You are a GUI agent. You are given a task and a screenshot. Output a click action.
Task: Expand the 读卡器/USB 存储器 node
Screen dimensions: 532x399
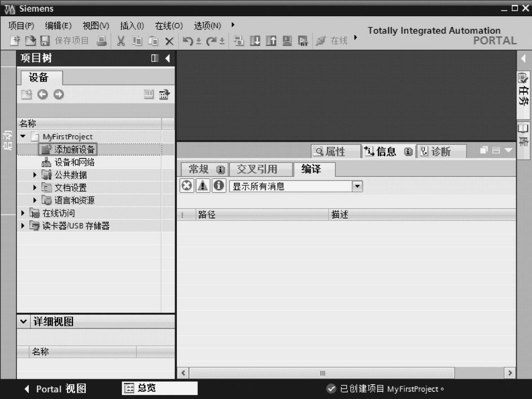(x=23, y=225)
